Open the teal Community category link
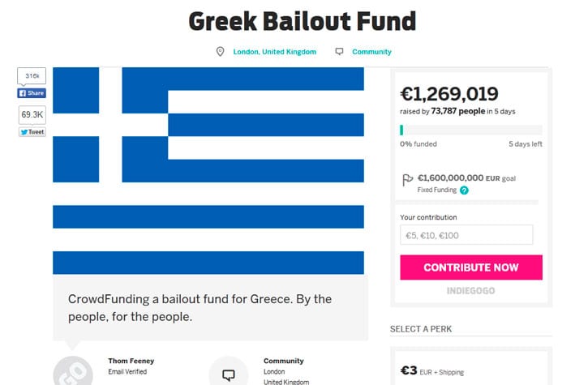 pyautogui.click(x=371, y=52)
